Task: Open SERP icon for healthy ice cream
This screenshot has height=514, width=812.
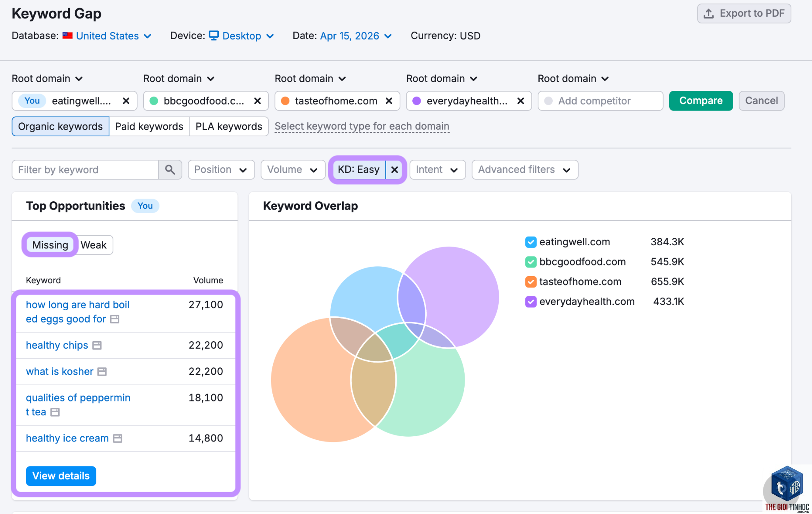Action: [x=117, y=438]
